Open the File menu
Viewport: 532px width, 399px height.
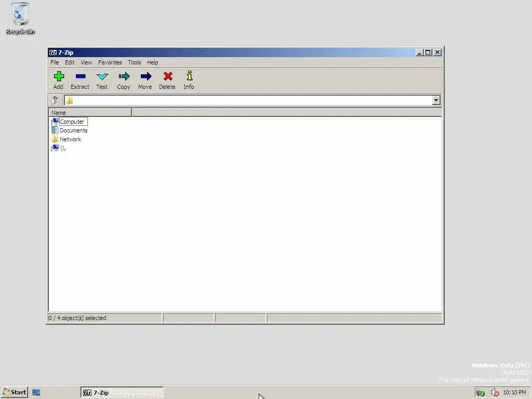click(55, 62)
